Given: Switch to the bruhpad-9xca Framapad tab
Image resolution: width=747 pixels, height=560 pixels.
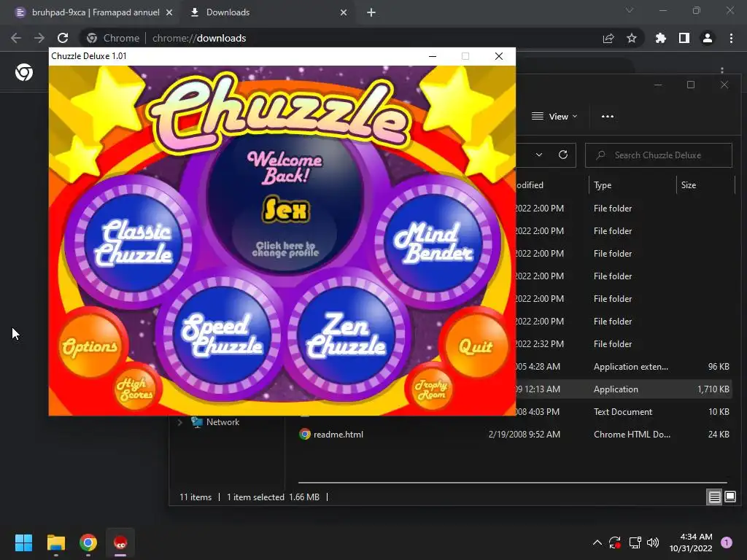Looking at the screenshot, I should (94, 12).
